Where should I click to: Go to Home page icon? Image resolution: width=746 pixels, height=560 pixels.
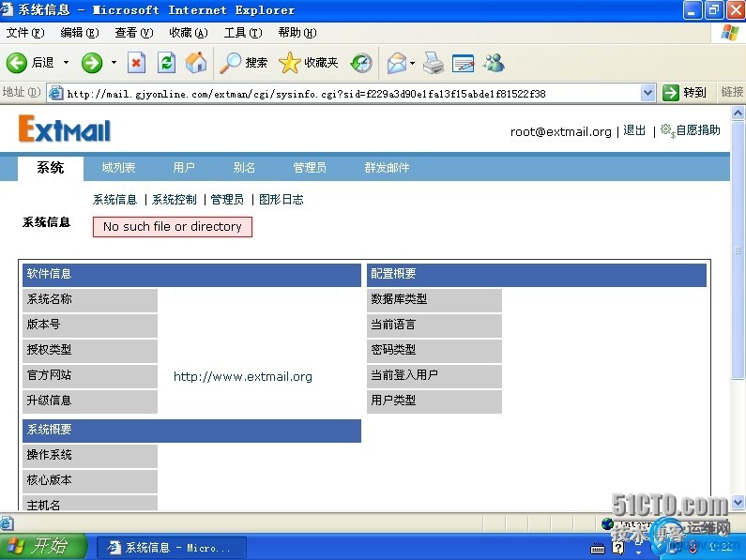tap(196, 63)
